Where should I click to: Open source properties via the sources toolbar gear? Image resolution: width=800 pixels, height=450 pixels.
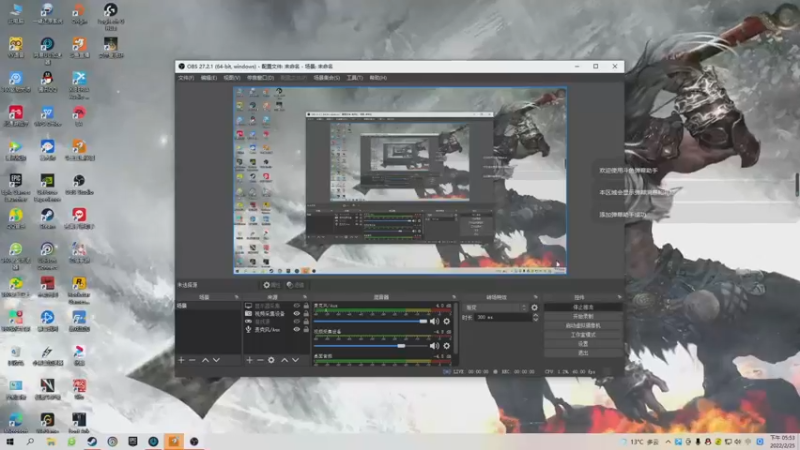(271, 360)
